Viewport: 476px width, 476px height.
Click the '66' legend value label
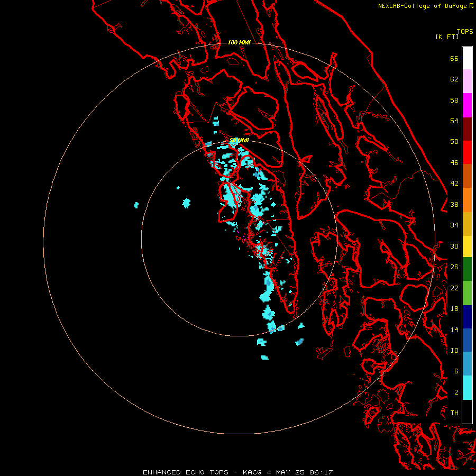[454, 59]
